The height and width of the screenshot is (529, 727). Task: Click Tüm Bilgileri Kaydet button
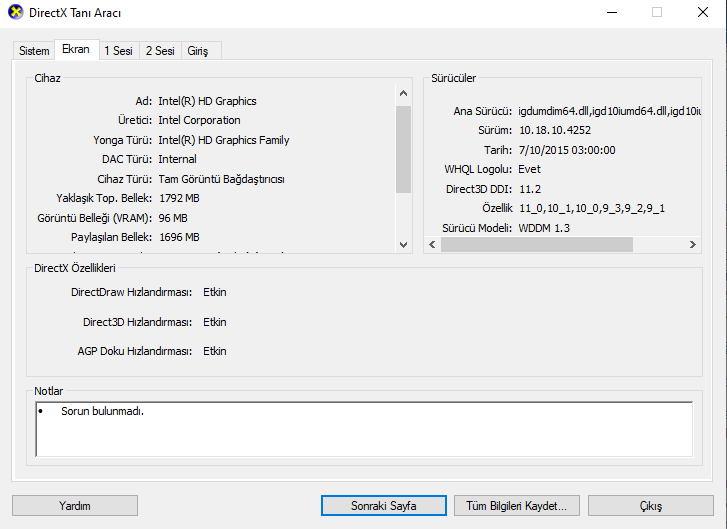tap(517, 505)
